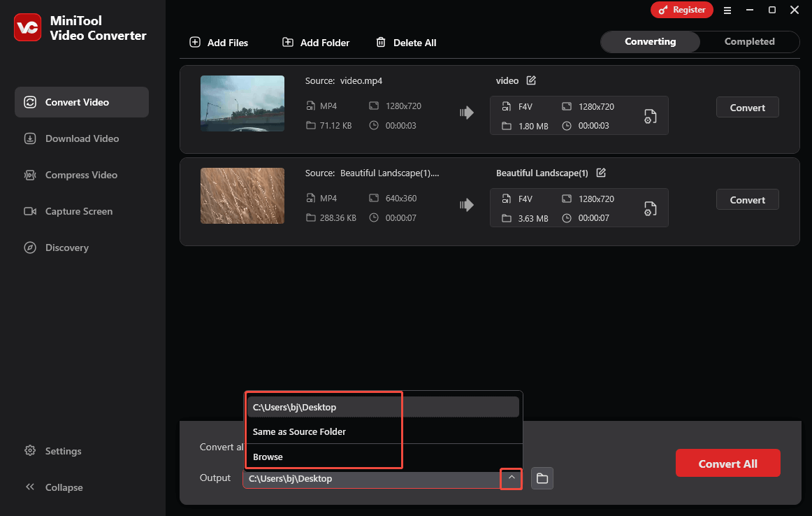
Task: Click Convert All
Action: click(x=727, y=463)
